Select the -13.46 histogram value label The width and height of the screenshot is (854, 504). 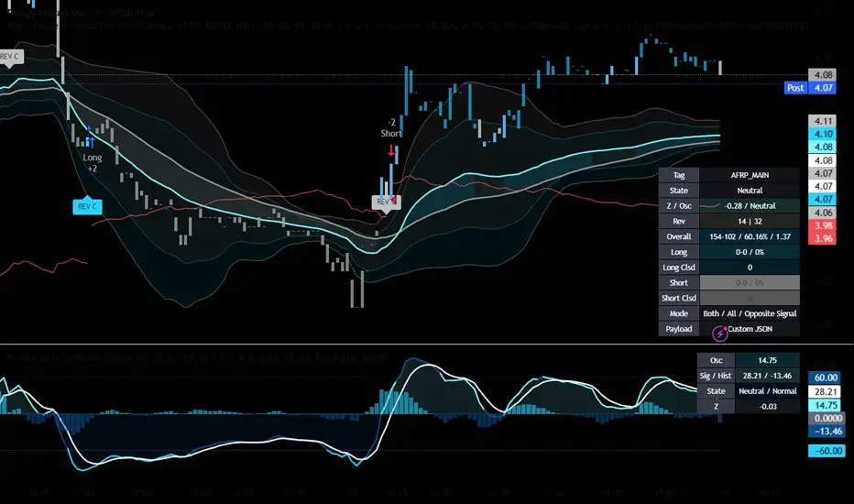pos(825,432)
